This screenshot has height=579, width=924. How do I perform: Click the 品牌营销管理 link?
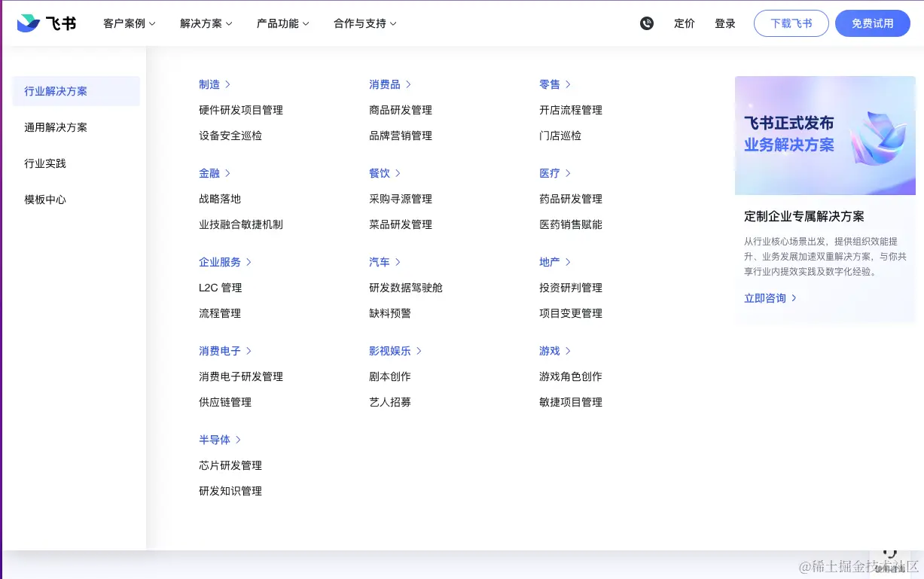pyautogui.click(x=401, y=136)
